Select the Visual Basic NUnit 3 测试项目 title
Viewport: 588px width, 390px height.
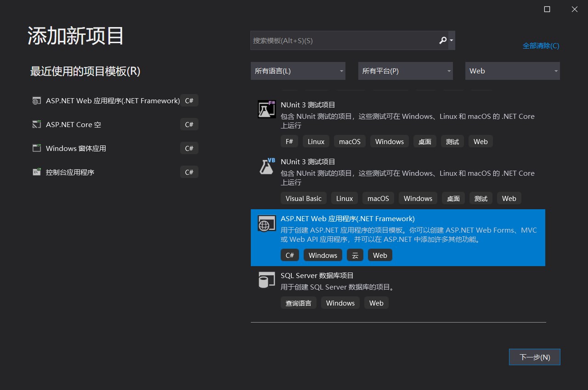click(308, 162)
